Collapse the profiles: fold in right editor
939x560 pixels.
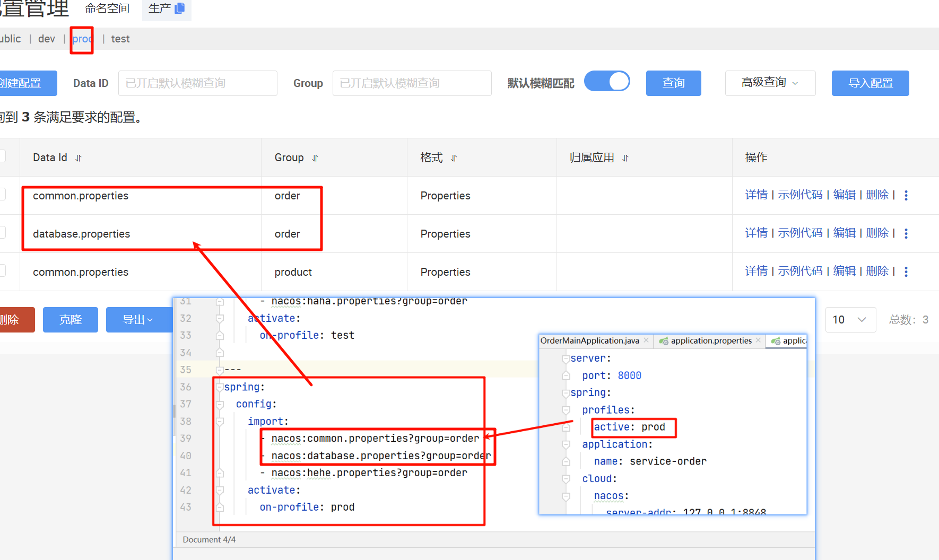(566, 410)
